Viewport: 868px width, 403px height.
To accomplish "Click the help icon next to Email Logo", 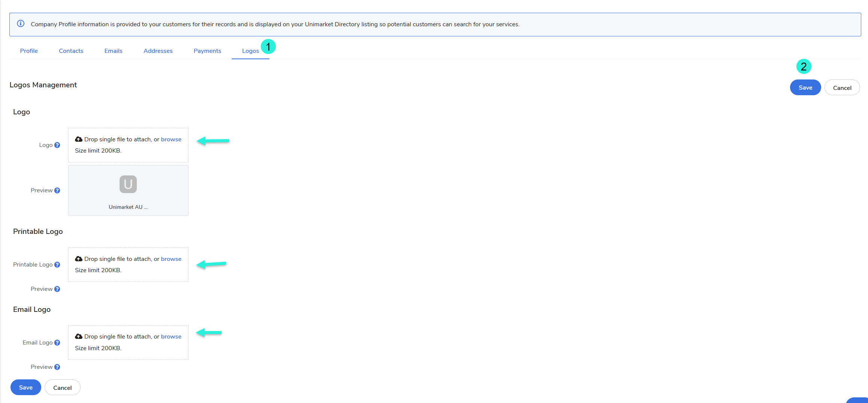I will click(57, 343).
